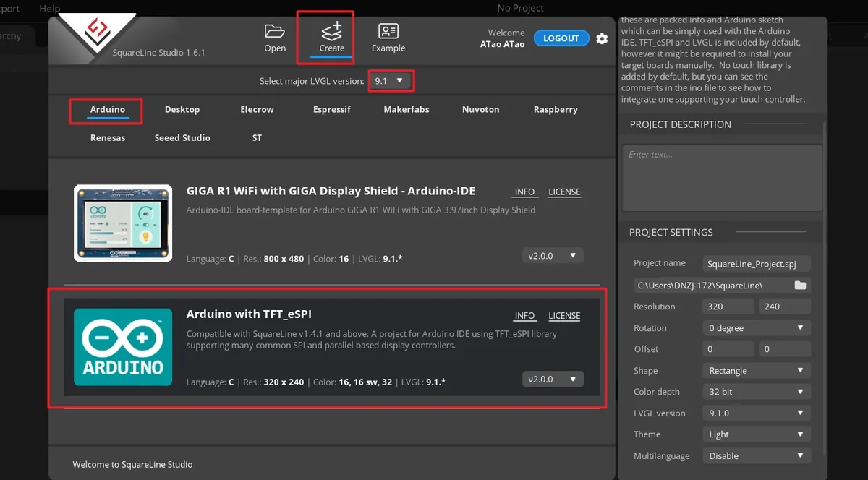
Task: Switch to the Seeed Studio vendor tab
Action: [182, 138]
